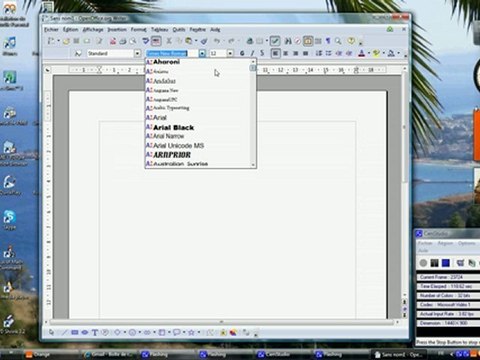
Task: Toggle Nonprinting Characters pilcrow
Action: 328,41
